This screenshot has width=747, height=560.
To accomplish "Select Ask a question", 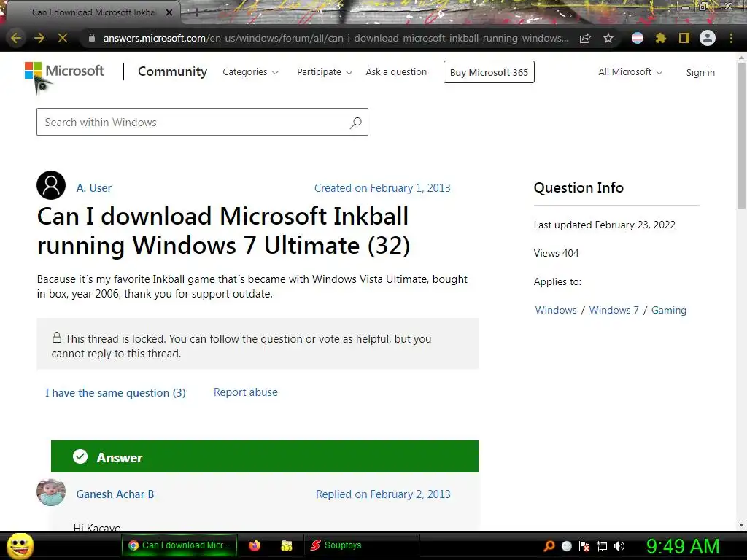I will pos(396,72).
